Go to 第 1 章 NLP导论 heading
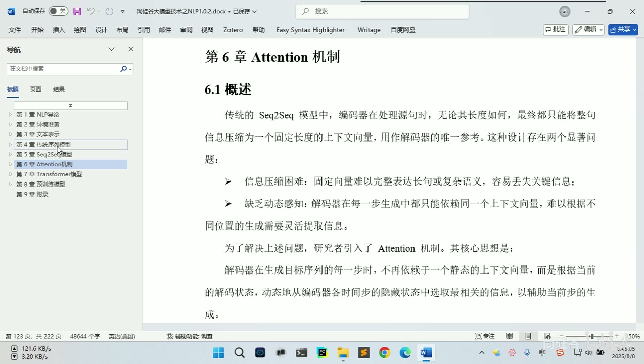 (x=37, y=115)
